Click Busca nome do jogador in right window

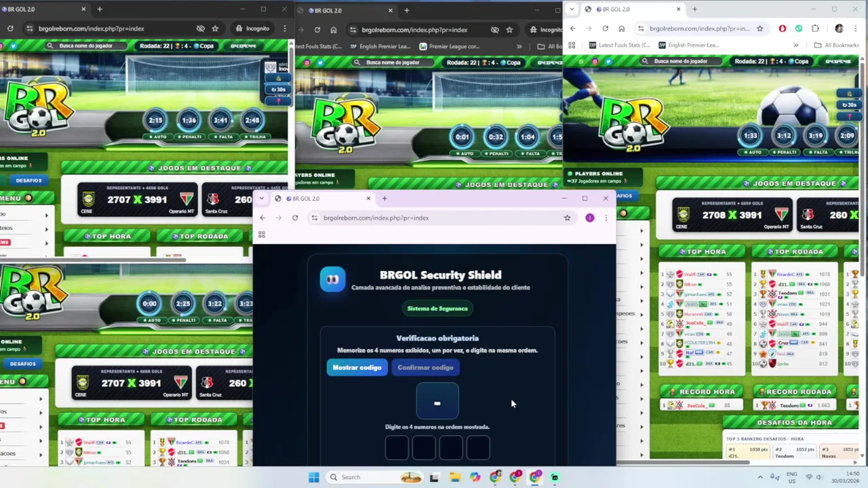[x=680, y=61]
